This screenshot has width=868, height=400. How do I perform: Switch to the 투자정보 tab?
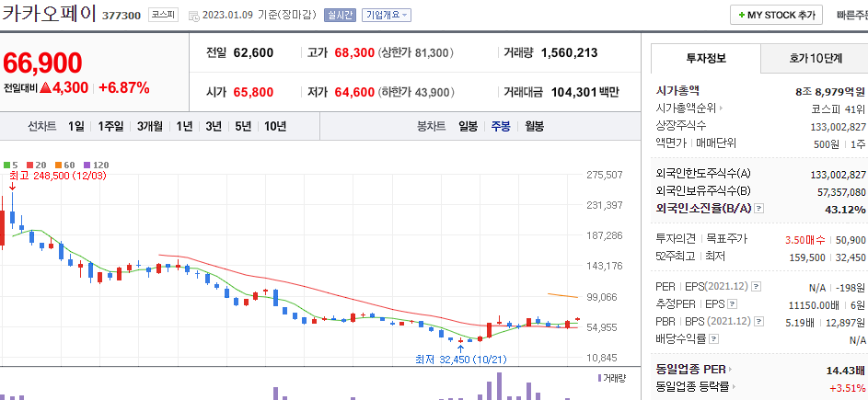click(x=706, y=58)
